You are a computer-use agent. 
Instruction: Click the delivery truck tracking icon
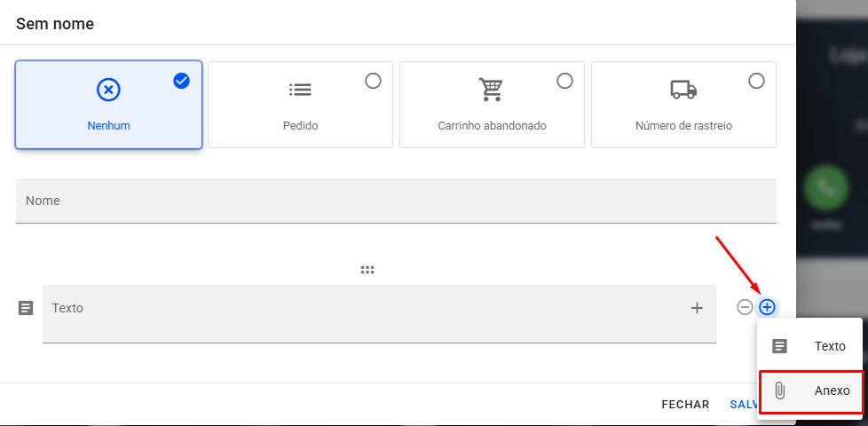(x=683, y=90)
